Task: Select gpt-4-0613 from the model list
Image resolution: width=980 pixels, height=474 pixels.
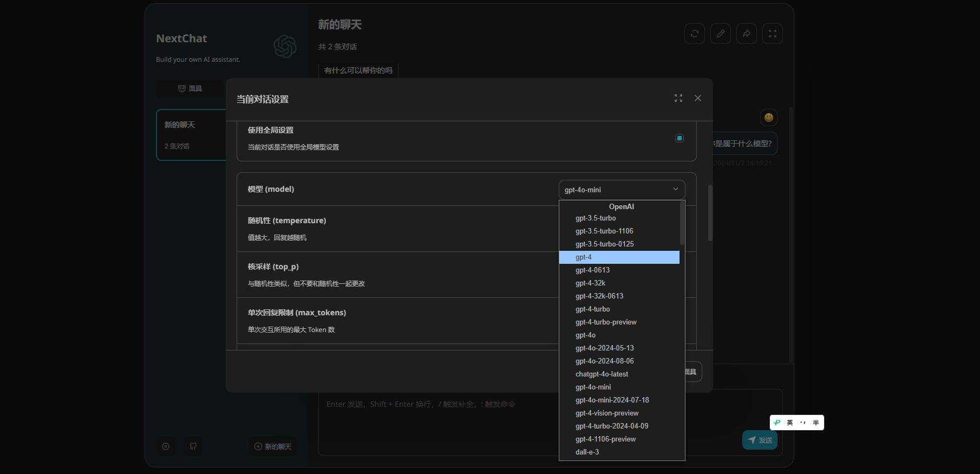Action: [619, 270]
